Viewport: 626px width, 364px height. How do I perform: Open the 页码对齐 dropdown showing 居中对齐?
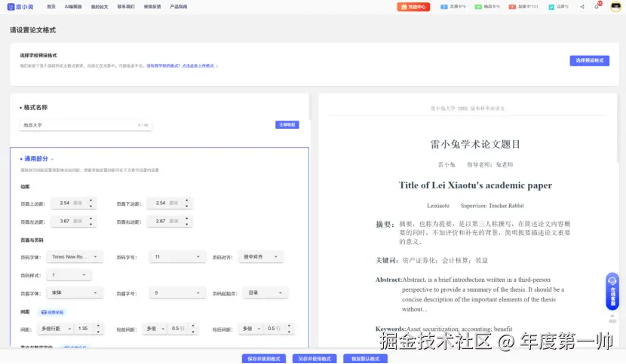click(x=261, y=257)
